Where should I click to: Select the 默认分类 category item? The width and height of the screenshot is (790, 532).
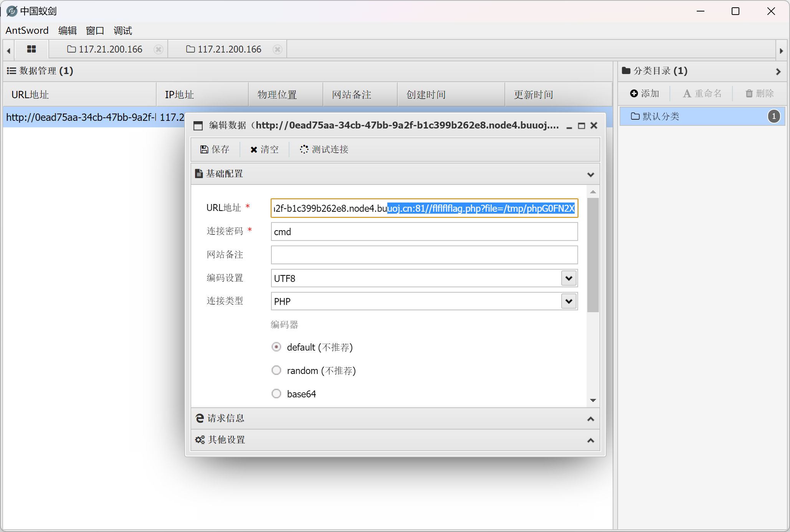coord(702,116)
